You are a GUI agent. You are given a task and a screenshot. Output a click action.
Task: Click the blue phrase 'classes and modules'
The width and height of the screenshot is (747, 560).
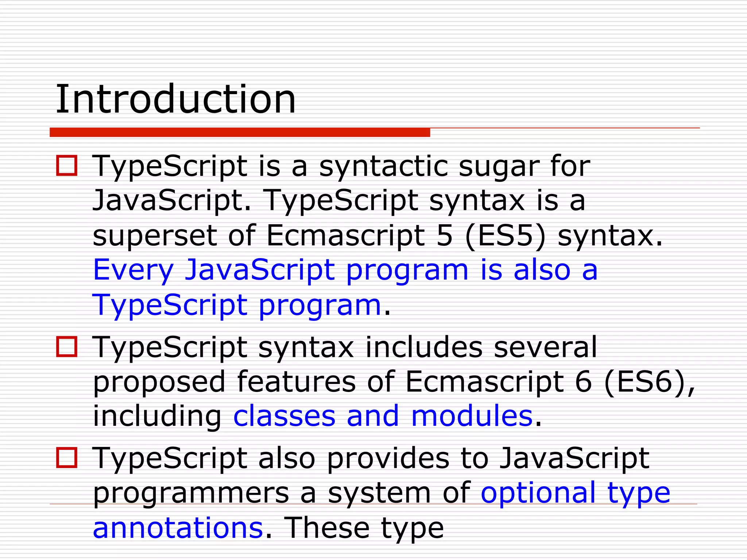click(383, 416)
